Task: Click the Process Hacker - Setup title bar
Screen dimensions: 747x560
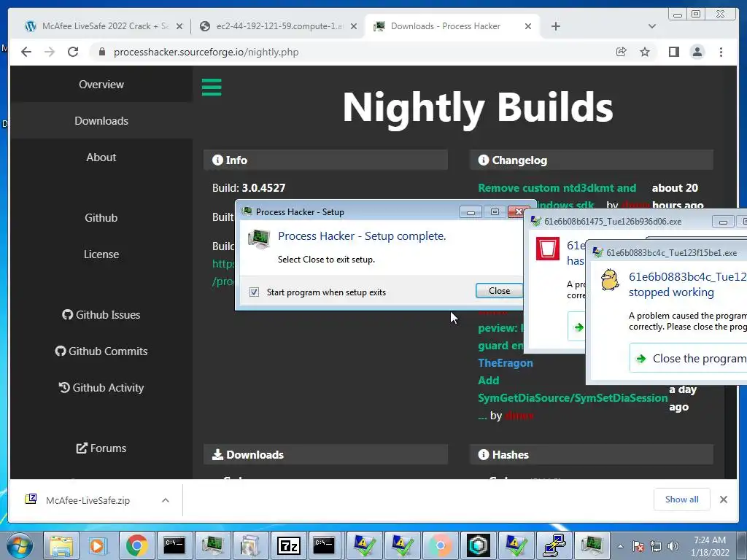Action: pos(348,212)
